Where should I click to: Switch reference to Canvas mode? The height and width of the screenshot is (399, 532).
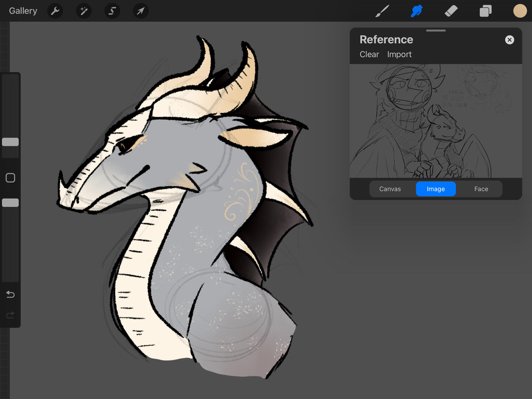[x=390, y=189]
